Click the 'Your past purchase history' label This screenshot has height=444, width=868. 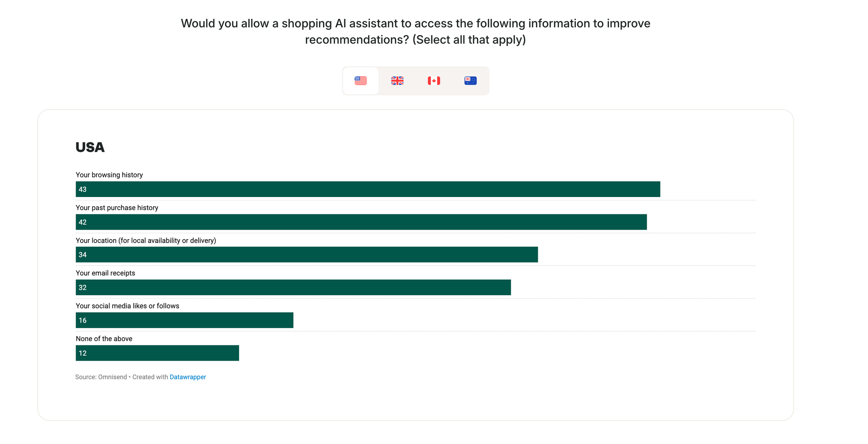[x=117, y=208]
